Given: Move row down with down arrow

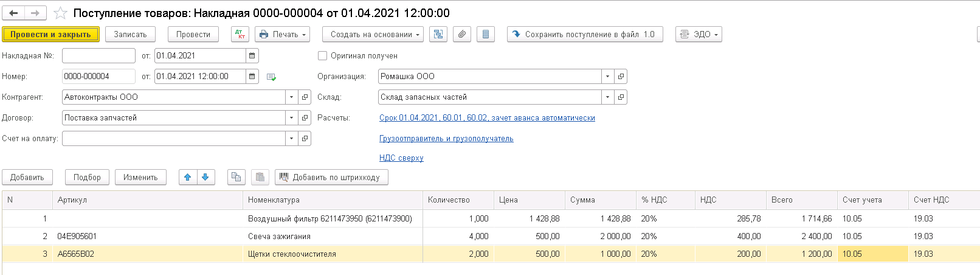Looking at the screenshot, I should tap(205, 177).
